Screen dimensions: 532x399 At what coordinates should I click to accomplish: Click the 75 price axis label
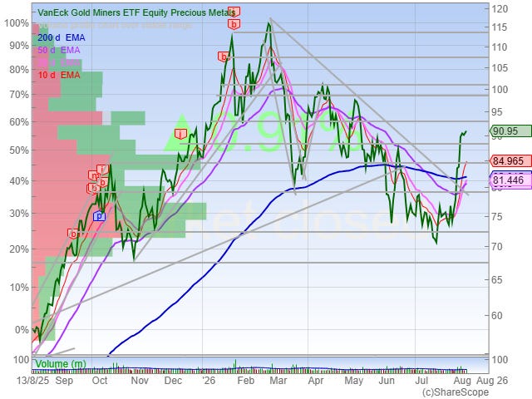coord(497,216)
